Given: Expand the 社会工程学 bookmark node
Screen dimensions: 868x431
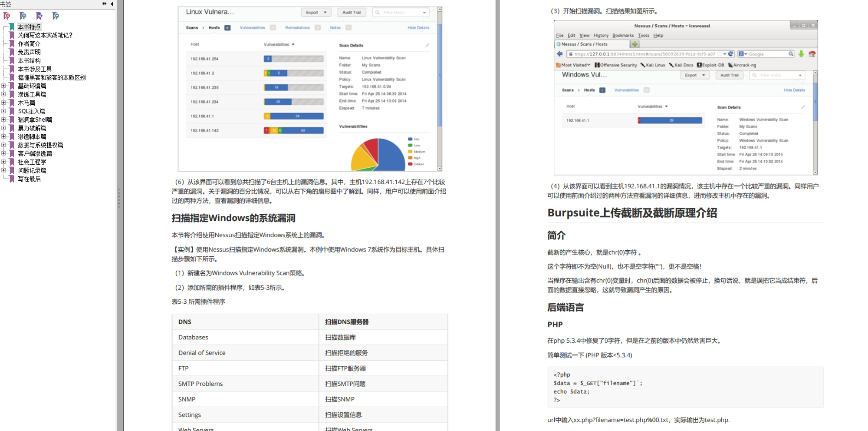Looking at the screenshot, I should tap(3, 162).
